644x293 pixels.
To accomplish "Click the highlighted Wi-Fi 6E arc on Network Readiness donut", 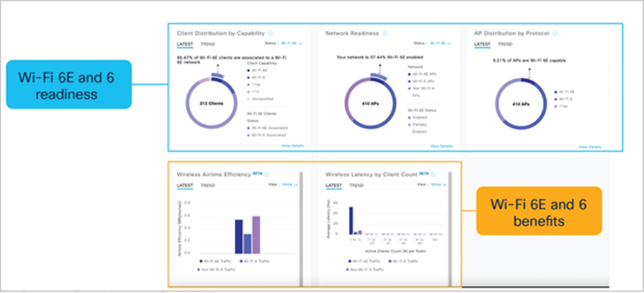I will [x=379, y=75].
